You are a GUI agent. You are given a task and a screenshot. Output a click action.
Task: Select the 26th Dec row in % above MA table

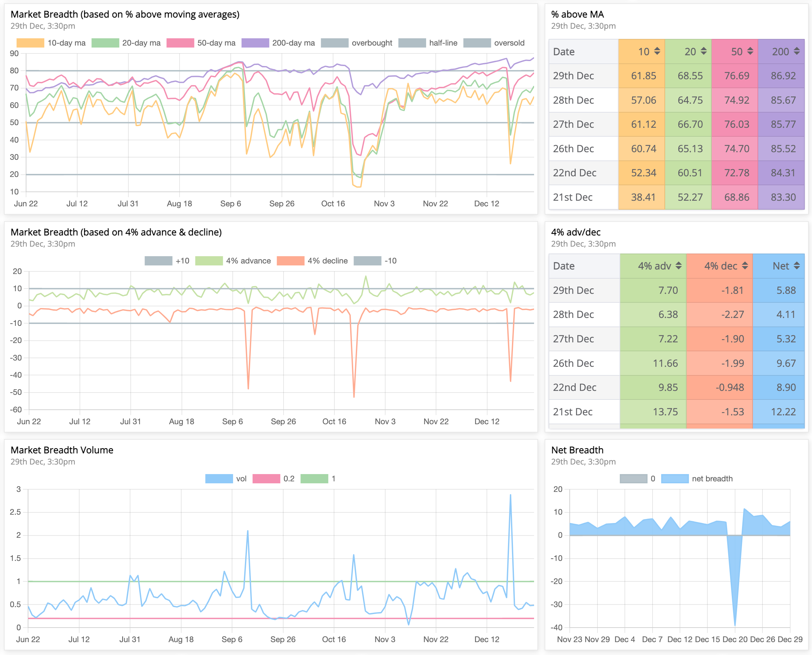[677, 149]
